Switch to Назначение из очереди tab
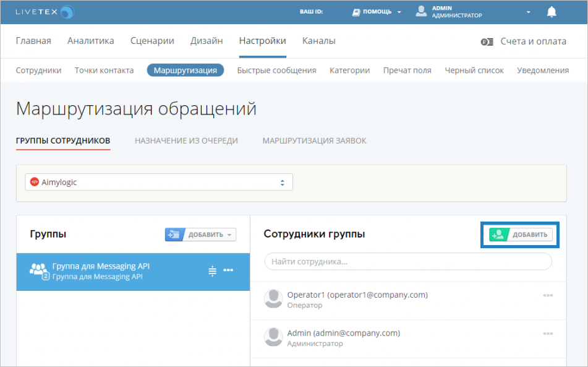The image size is (588, 367). [186, 140]
